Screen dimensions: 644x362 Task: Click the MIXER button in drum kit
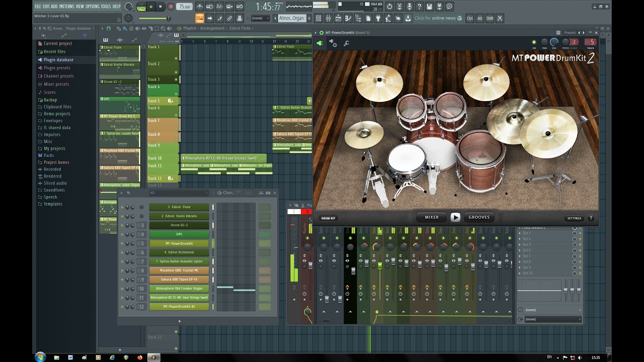tap(432, 217)
